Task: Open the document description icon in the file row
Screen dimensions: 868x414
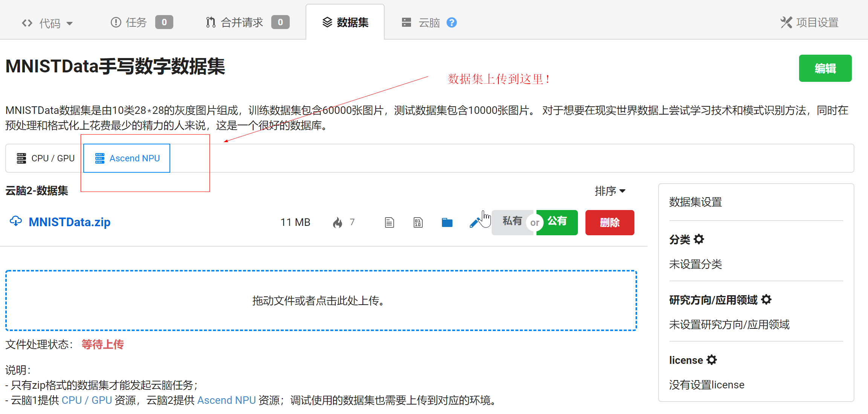Action: tap(389, 222)
